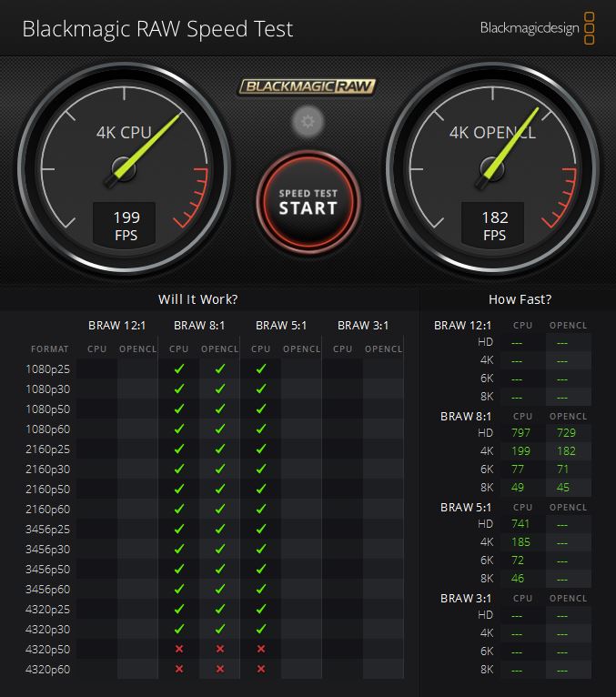Click the 3456p25 format row label
Screen dimensions: 616x697
tap(48, 529)
